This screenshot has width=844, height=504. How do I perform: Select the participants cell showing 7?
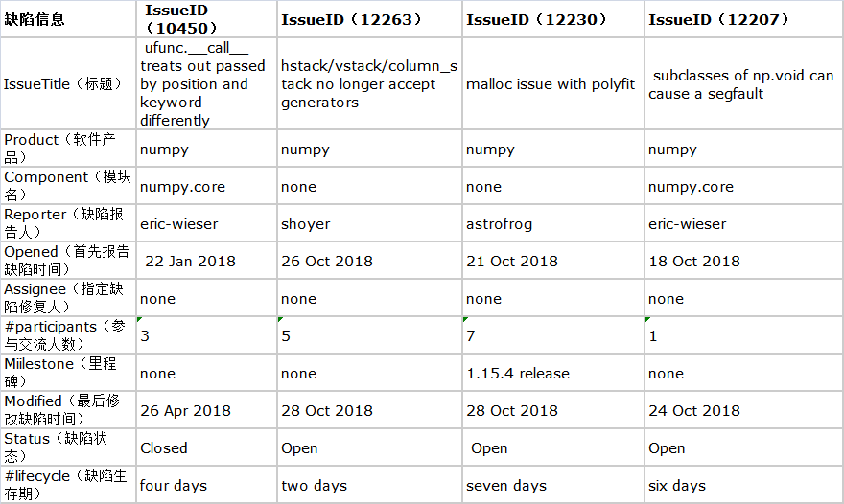point(471,336)
